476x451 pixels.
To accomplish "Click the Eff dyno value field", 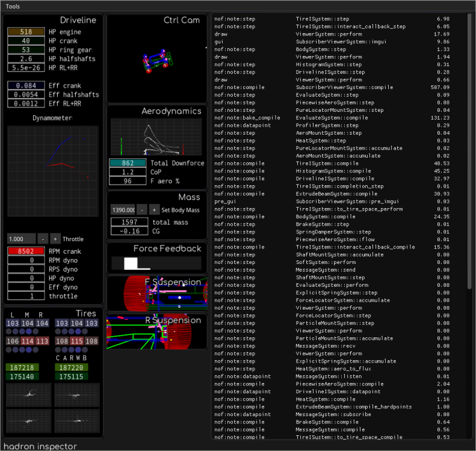I will point(26,287).
